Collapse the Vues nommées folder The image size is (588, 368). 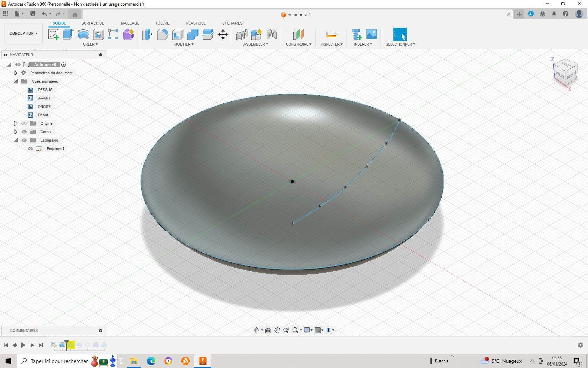pyautogui.click(x=16, y=81)
